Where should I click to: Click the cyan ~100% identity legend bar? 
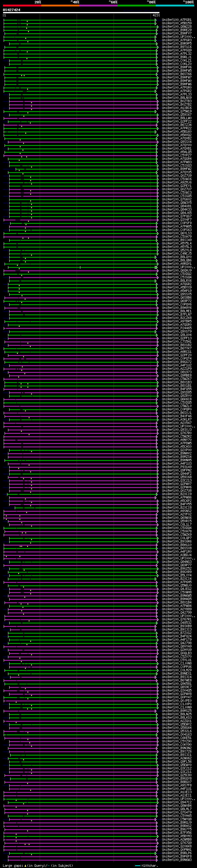tap(175, 6)
